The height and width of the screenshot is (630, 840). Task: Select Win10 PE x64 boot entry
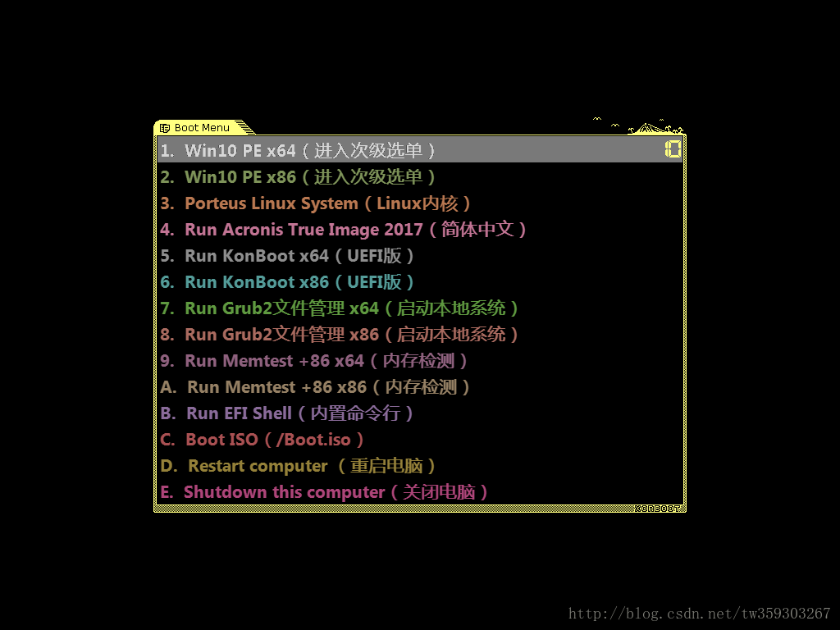(x=419, y=150)
